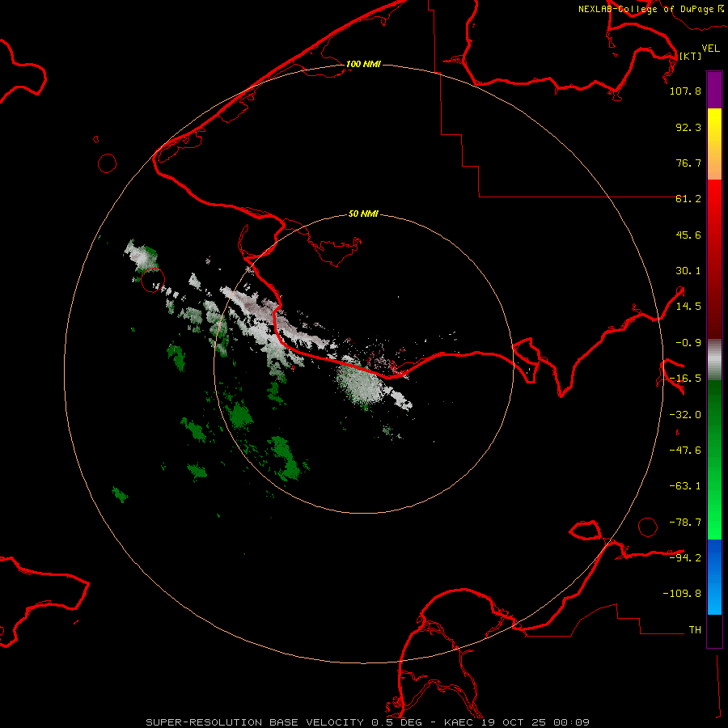The height and width of the screenshot is (728, 728).
Task: Click the 92.3 velocity scale value
Action: (x=688, y=127)
